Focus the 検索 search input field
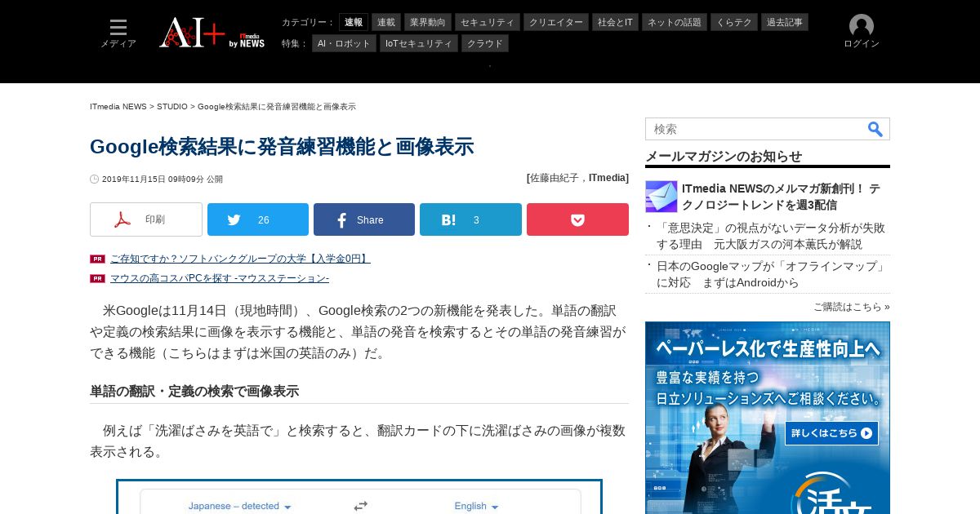Viewport: 980px width, 514px height. pos(755,129)
